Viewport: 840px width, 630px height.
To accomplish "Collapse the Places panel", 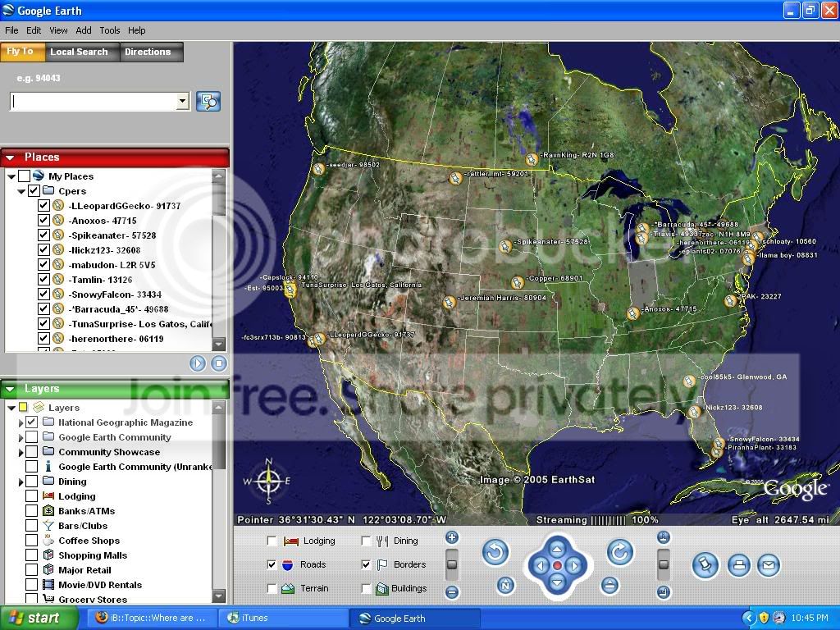I will (10, 157).
